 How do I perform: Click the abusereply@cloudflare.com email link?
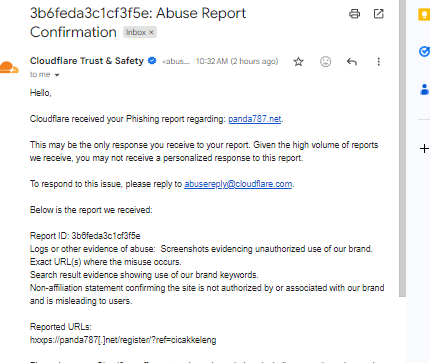(238, 184)
